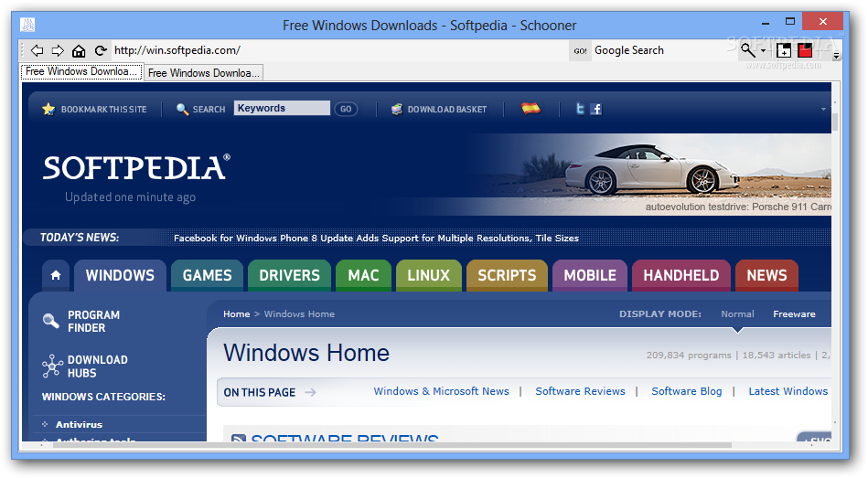Reload the page with refresh icon
The width and height of the screenshot is (868, 478).
click(101, 51)
